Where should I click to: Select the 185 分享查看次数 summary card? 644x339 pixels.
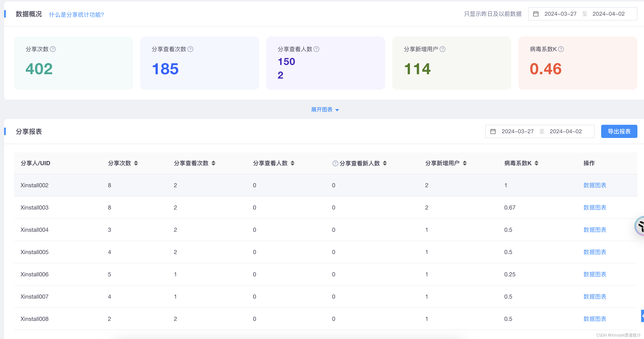tap(199, 63)
